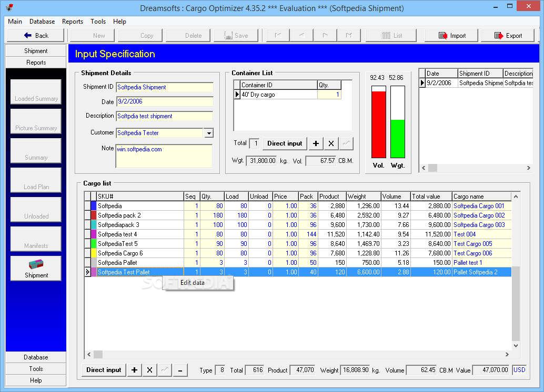544x392 pixels.
Task: Go to previous record navigation arrow
Action: pyautogui.click(x=301, y=35)
